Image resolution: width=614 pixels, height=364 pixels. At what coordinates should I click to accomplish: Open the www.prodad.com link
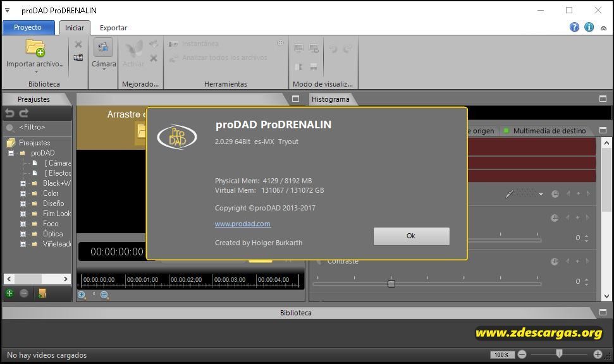[243, 224]
